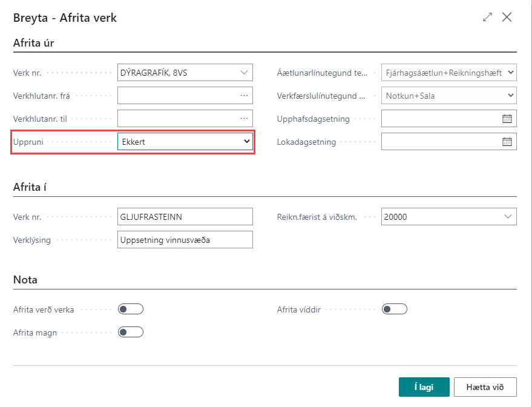Click the Upphafsdagsetning calendar icon
The height and width of the screenshot is (407, 532).
point(507,119)
